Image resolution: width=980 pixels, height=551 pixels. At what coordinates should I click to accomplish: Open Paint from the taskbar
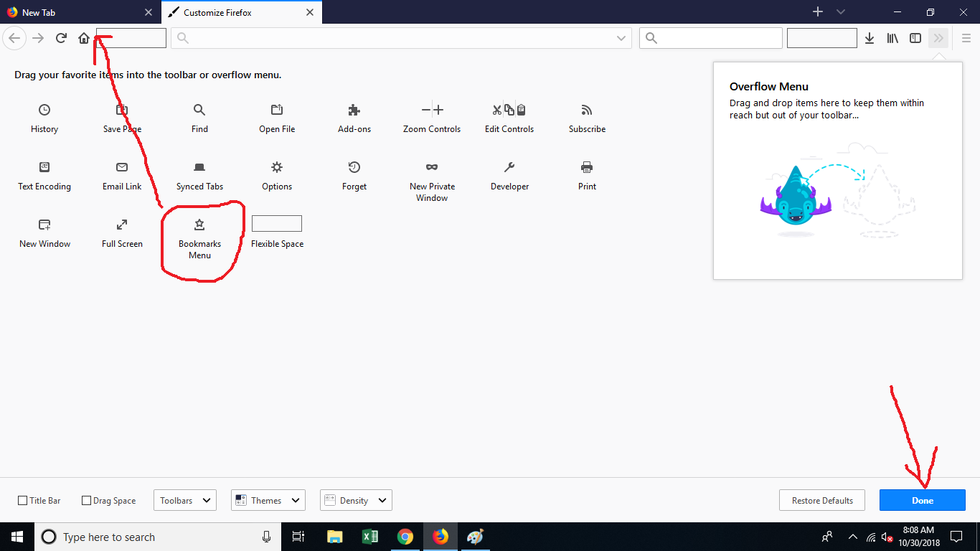pos(475,537)
